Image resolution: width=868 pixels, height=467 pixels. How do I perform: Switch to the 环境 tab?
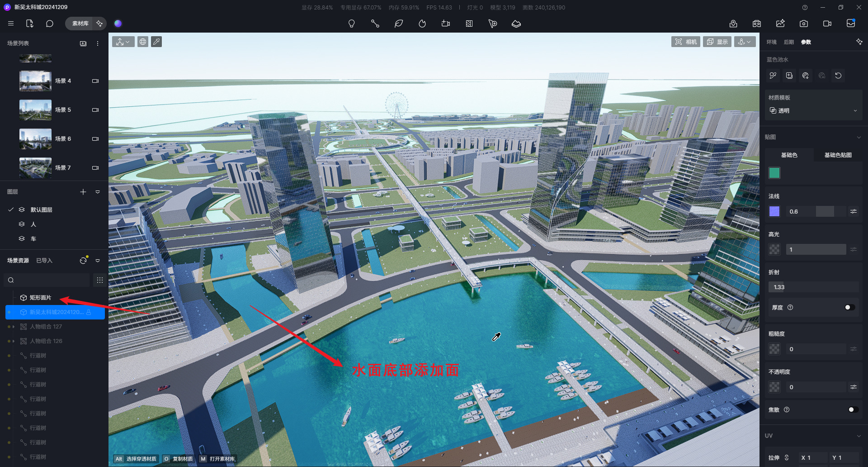(771, 42)
